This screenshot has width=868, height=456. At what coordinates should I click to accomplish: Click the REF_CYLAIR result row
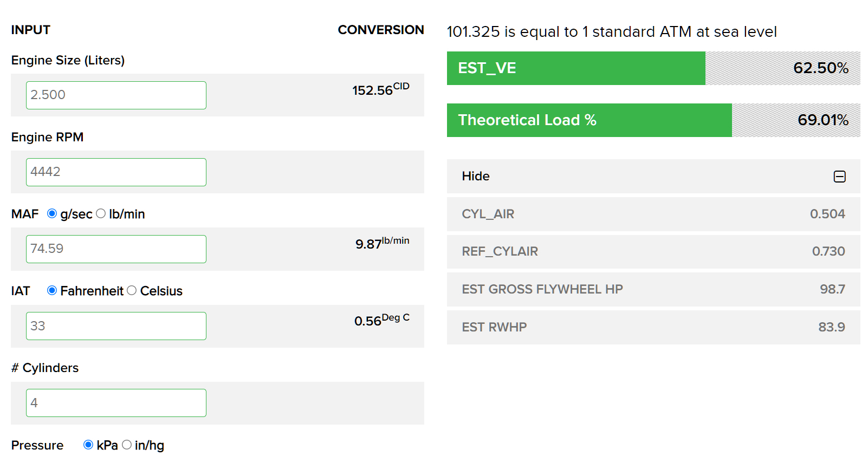653,251
